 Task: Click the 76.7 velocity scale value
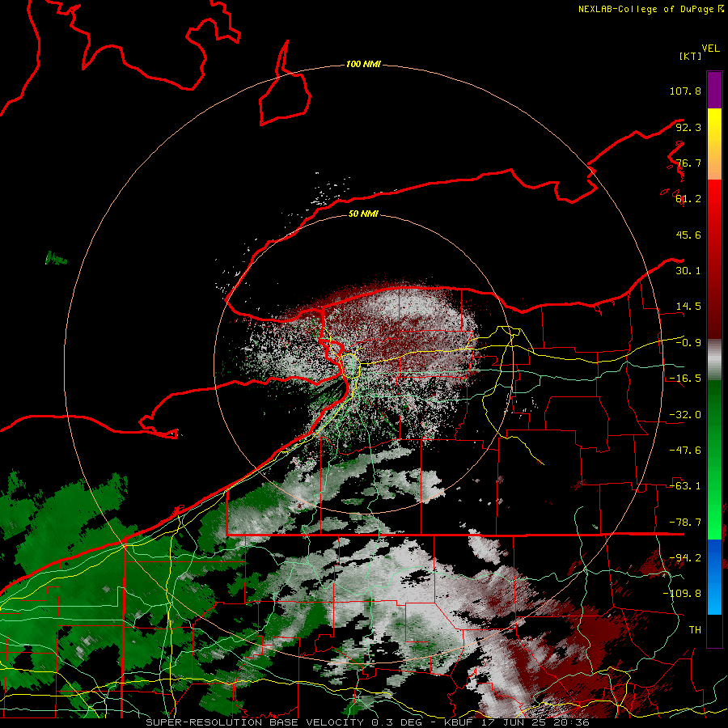pos(688,163)
